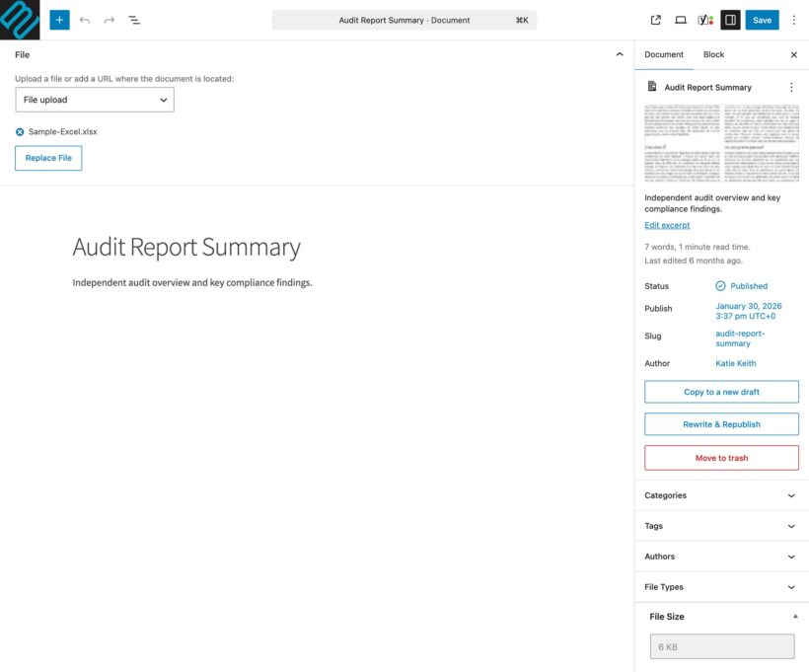This screenshot has width=809, height=672.
Task: Open the device preview options
Action: [681, 20]
